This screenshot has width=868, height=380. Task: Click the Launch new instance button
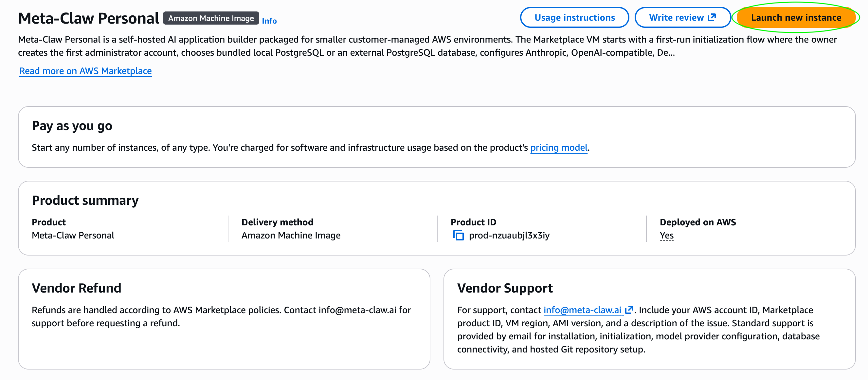click(796, 18)
